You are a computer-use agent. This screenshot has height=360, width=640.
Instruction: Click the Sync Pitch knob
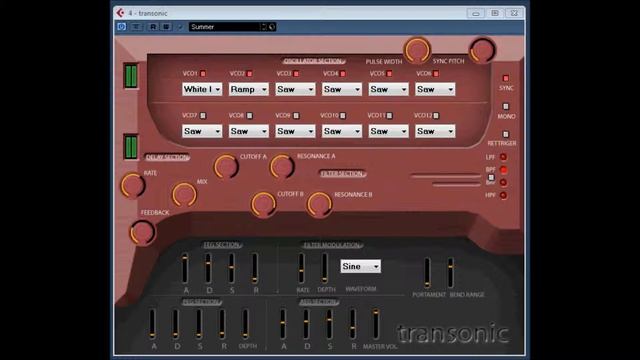(482, 50)
